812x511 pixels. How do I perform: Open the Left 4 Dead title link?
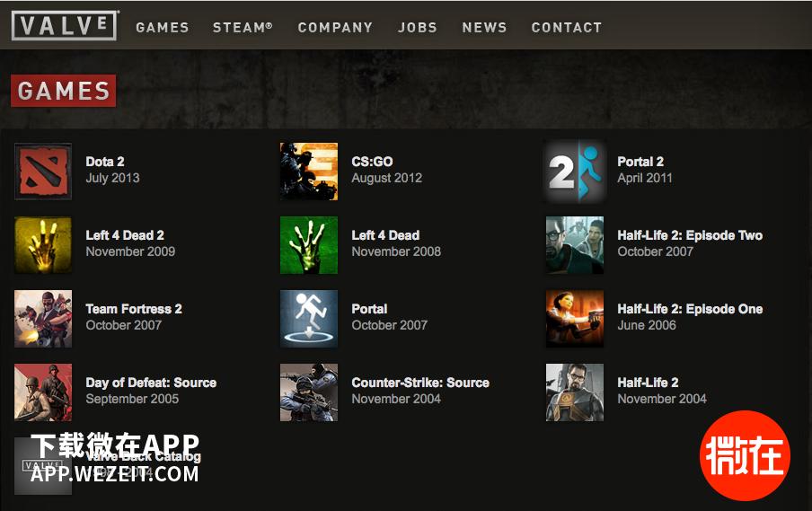(386, 235)
